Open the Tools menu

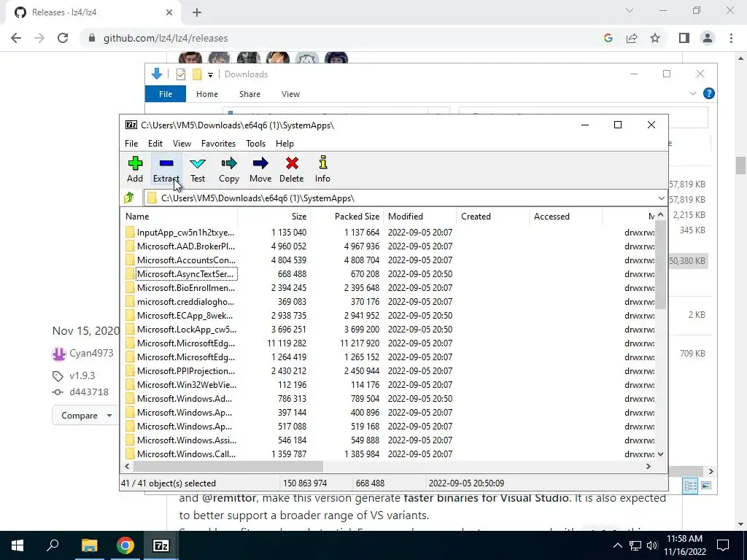coord(255,144)
